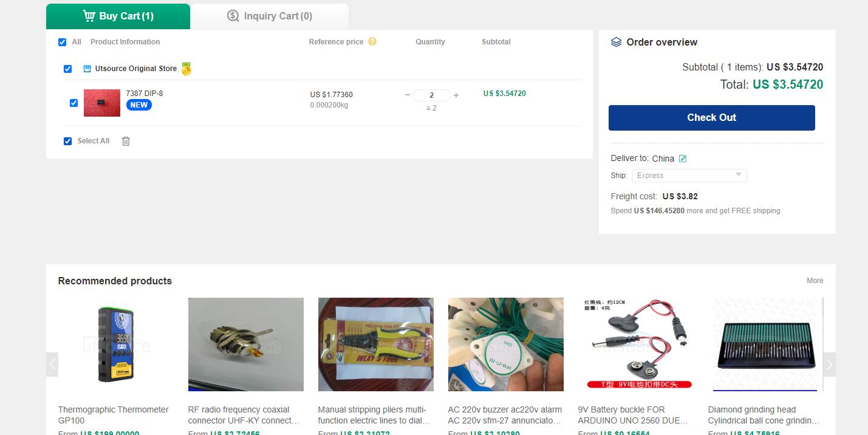Switch to the Inquiry Cart tab
Viewport: 868px width, 435px height.
270,16
